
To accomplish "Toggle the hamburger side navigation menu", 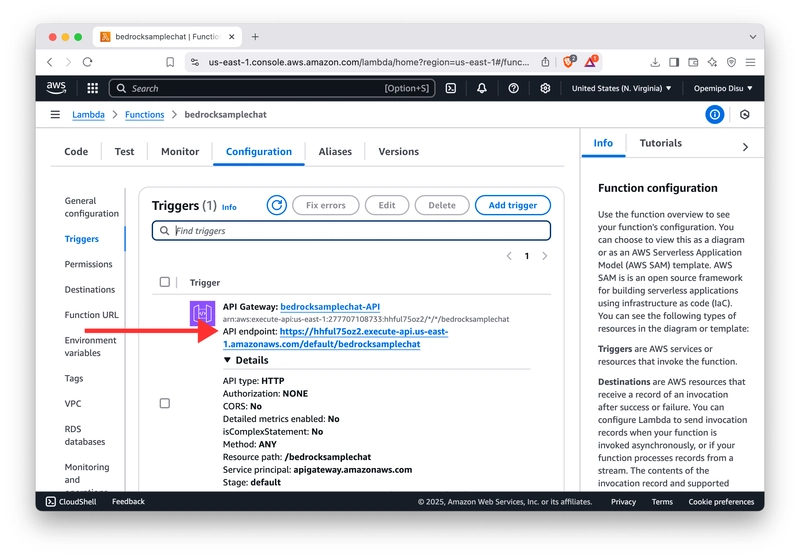I will point(55,115).
